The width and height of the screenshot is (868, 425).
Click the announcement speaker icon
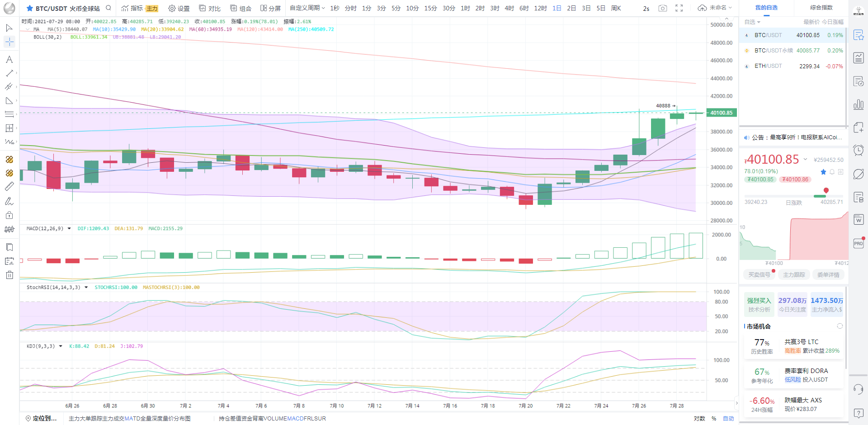tap(746, 137)
